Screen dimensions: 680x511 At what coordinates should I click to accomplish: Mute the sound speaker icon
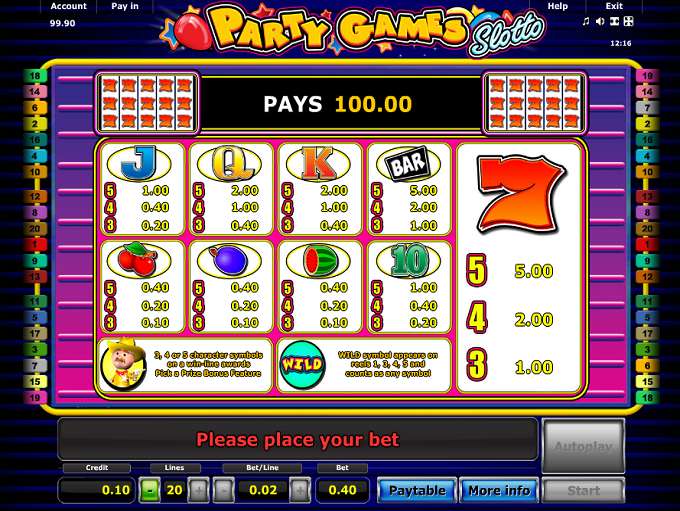[600, 21]
